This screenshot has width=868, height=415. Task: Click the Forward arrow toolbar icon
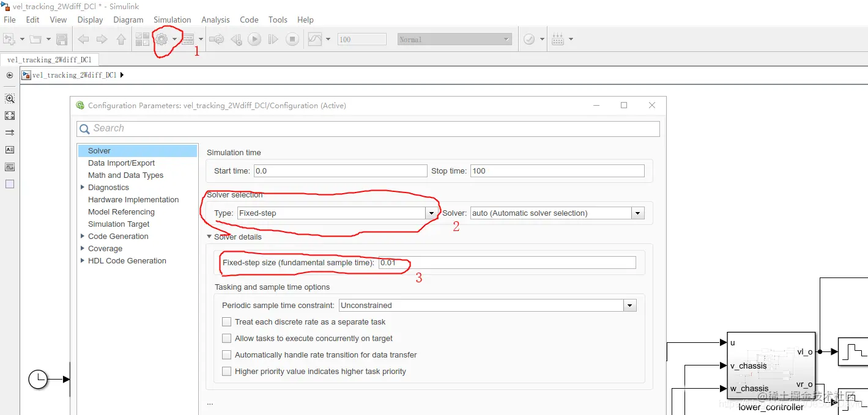pyautogui.click(x=102, y=40)
